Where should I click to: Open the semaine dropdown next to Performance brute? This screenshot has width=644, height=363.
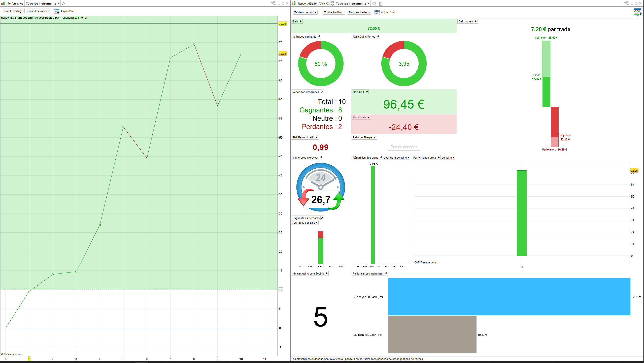448,158
